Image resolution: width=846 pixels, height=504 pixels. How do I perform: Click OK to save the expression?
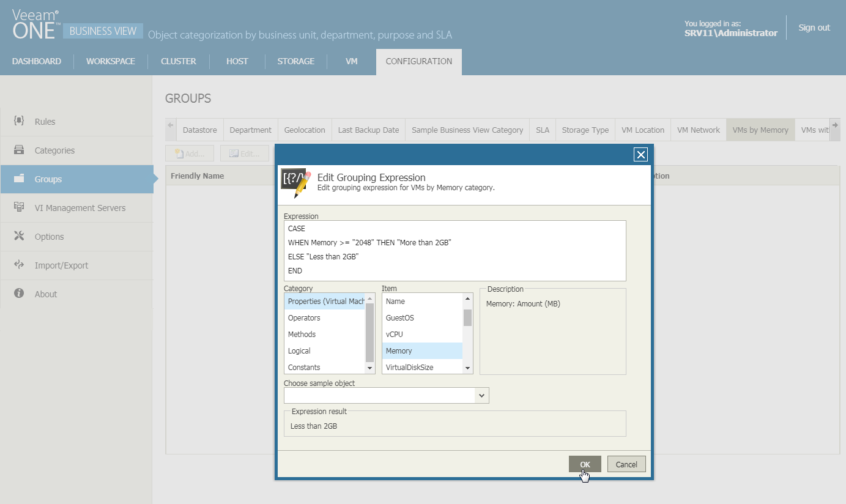click(x=585, y=464)
